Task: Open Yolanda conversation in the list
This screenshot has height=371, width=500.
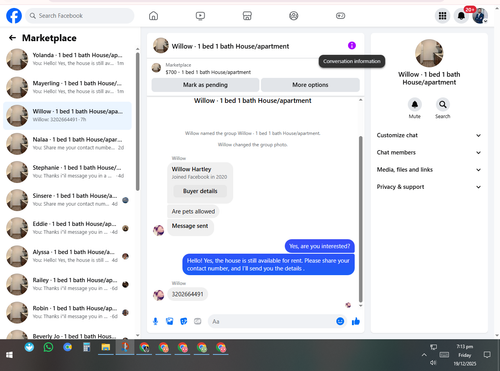Action: tap(67, 59)
